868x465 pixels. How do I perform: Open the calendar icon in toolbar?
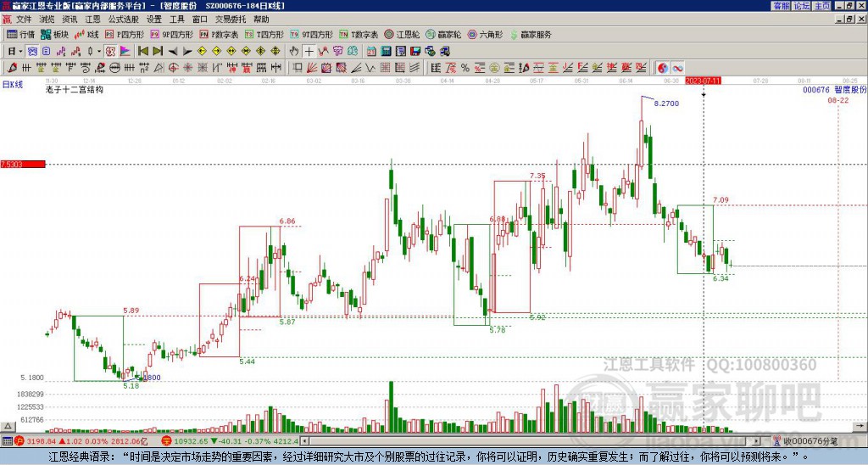coord(371,52)
